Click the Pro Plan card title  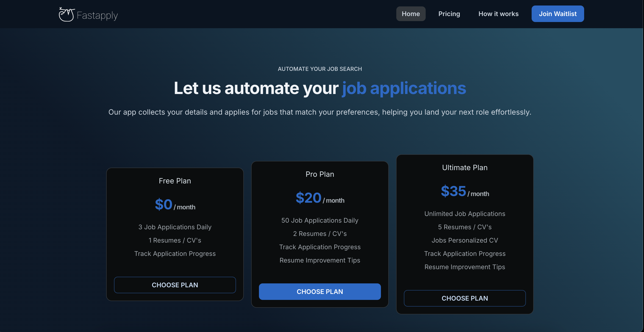(319, 174)
